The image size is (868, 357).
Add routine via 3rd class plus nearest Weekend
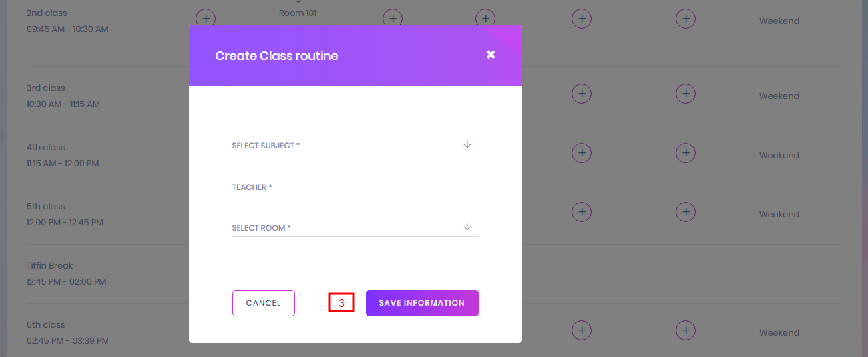pos(686,94)
